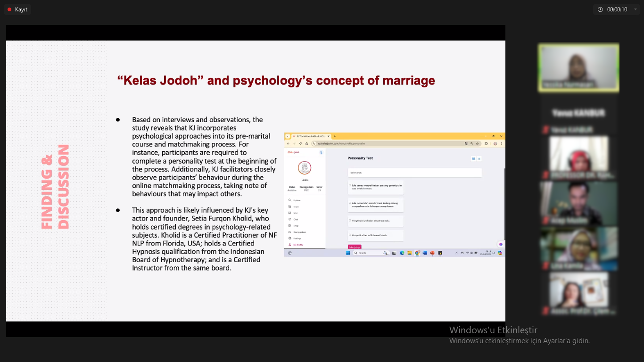Open the Shop sidebar menu item
Screen dimensions: 644x362
pos(294,226)
